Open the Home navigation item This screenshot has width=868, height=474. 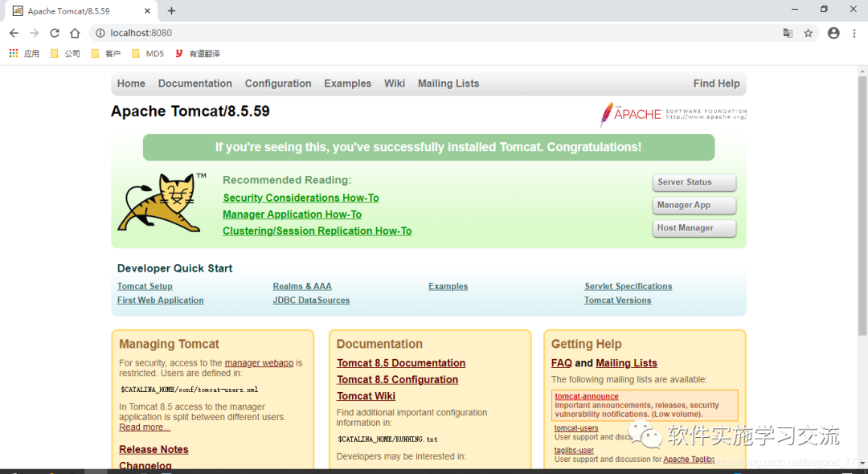pyautogui.click(x=131, y=84)
